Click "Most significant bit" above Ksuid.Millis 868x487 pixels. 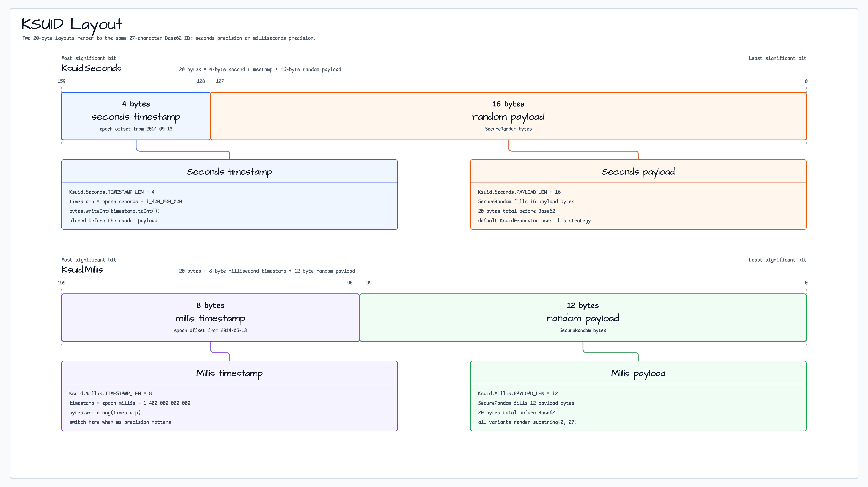89,260
